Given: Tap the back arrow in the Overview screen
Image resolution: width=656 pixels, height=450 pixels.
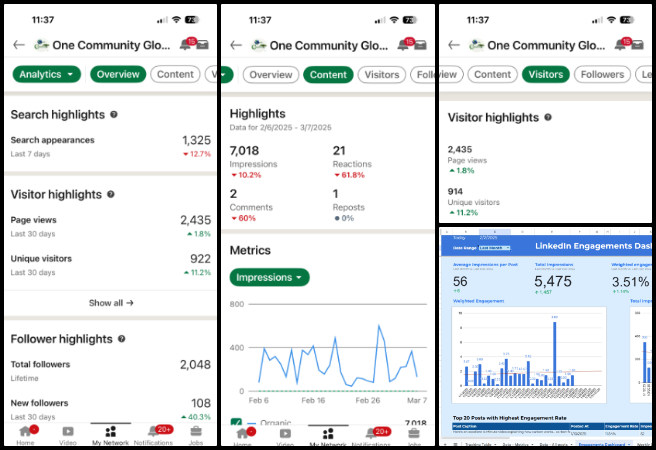Looking at the screenshot, I should tap(19, 45).
